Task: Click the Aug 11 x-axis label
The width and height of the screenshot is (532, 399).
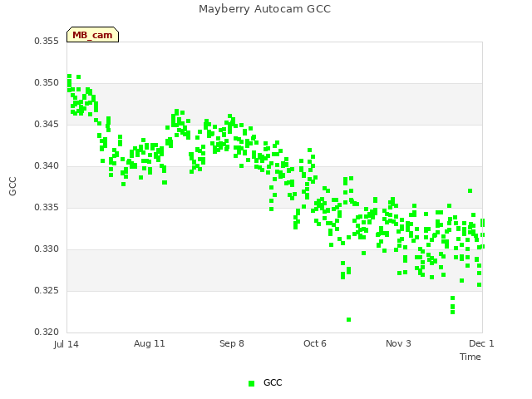Action: (x=150, y=343)
